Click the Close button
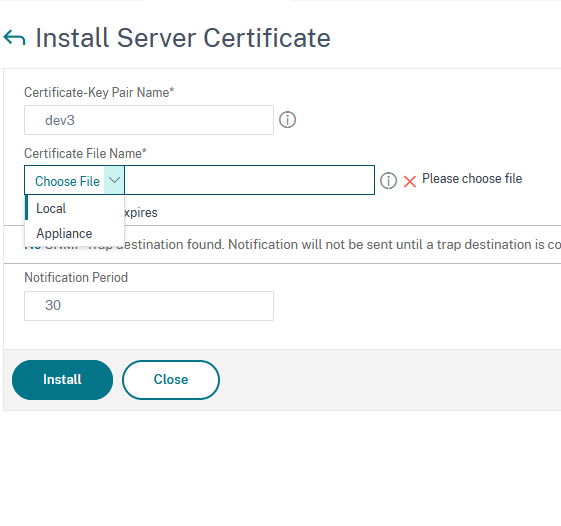561x526 pixels. [x=171, y=380]
